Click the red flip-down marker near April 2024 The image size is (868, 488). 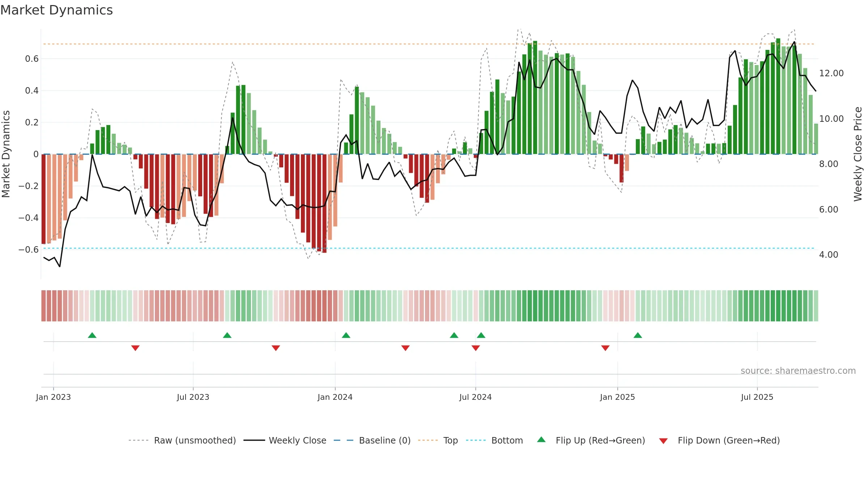click(x=405, y=348)
